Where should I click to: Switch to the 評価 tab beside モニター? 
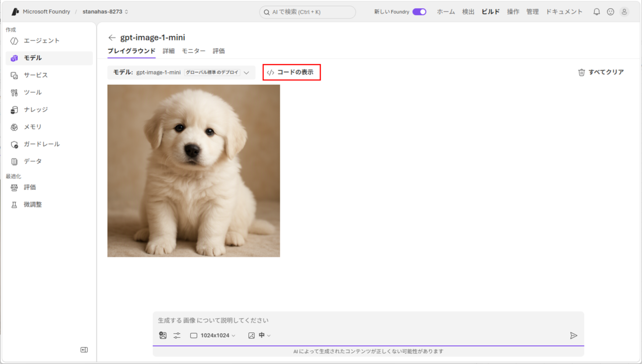click(219, 51)
